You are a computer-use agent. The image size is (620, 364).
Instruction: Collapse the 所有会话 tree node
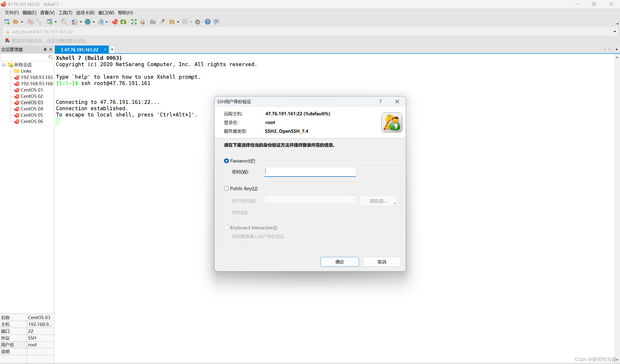point(4,65)
